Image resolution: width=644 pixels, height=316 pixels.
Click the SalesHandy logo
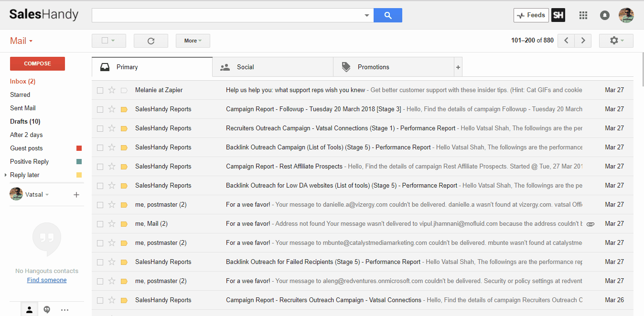click(43, 14)
